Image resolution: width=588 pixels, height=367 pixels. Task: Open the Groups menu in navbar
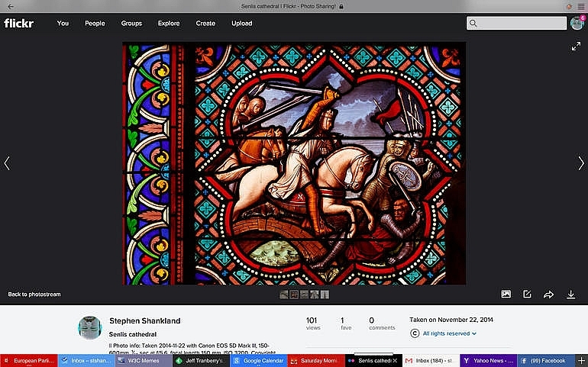(131, 23)
